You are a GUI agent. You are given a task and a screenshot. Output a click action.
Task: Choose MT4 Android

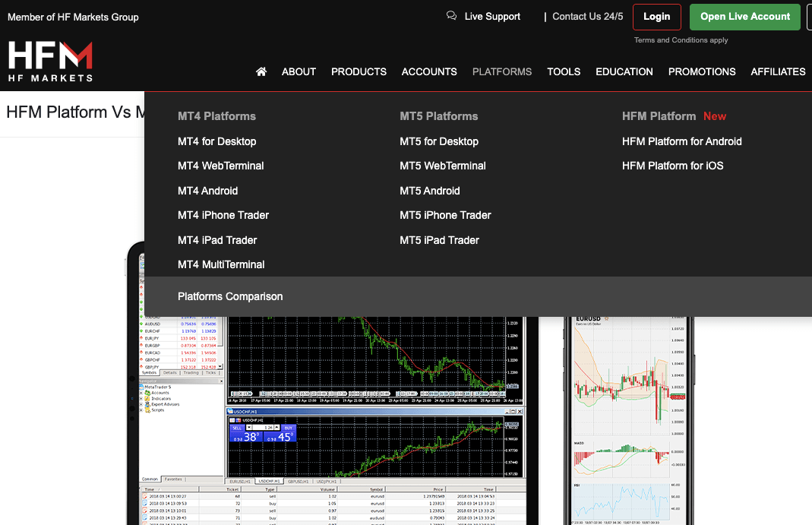tap(207, 191)
